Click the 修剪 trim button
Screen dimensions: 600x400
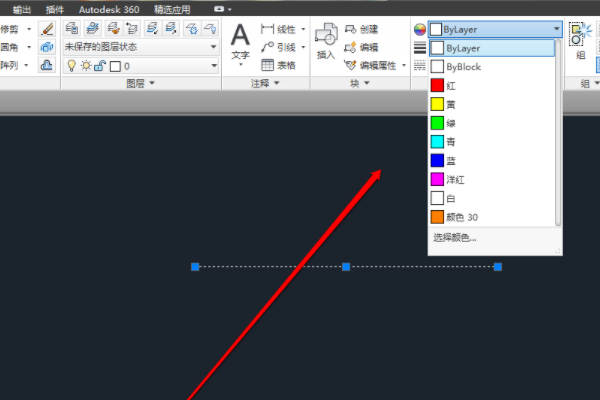pyautogui.click(x=10, y=29)
